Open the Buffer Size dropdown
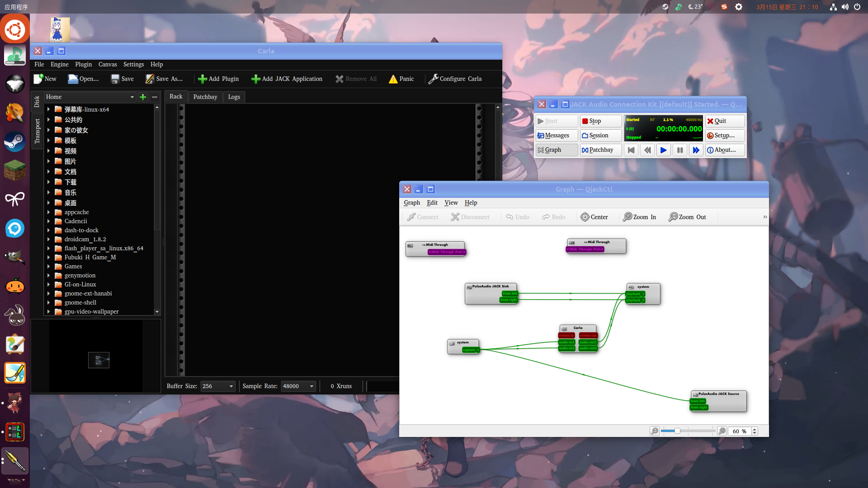This screenshot has width=868, height=488. click(x=218, y=386)
